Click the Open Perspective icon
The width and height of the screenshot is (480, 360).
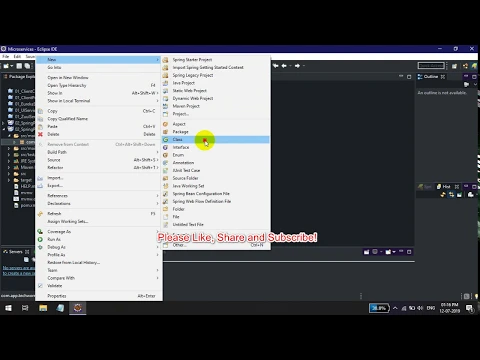pyautogui.click(x=454, y=66)
